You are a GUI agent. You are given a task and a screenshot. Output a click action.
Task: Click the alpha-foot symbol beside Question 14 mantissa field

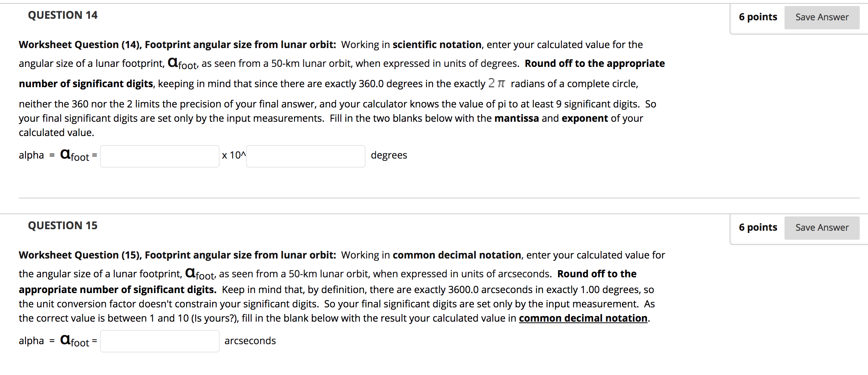coord(75,155)
